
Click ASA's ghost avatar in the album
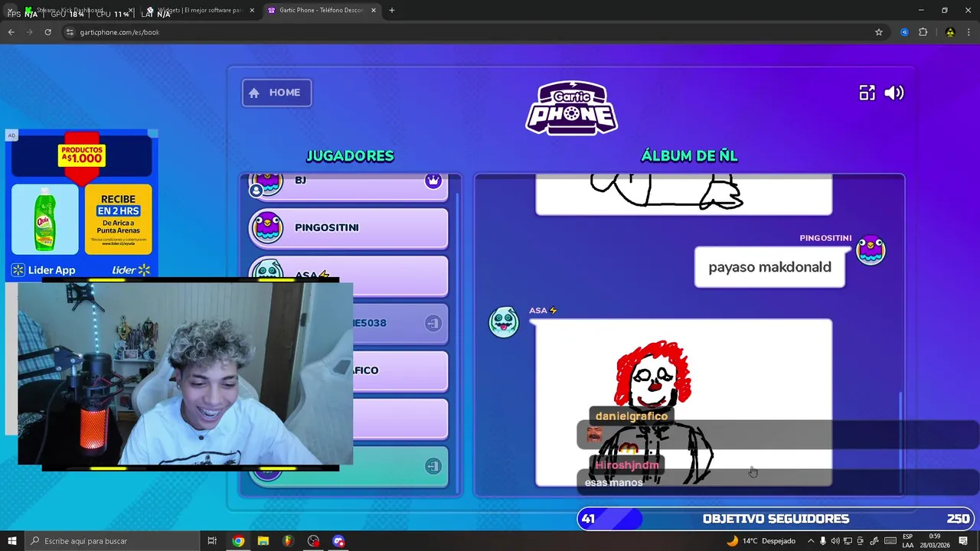point(504,322)
